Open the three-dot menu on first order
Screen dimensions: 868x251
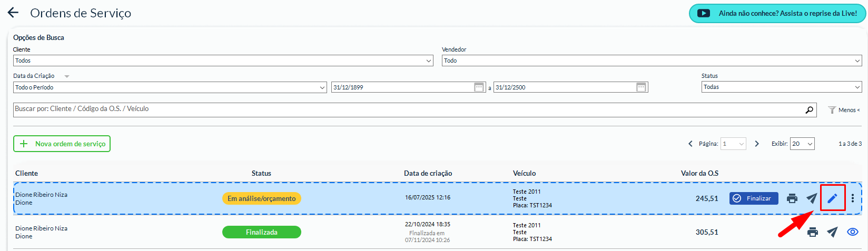(852, 198)
